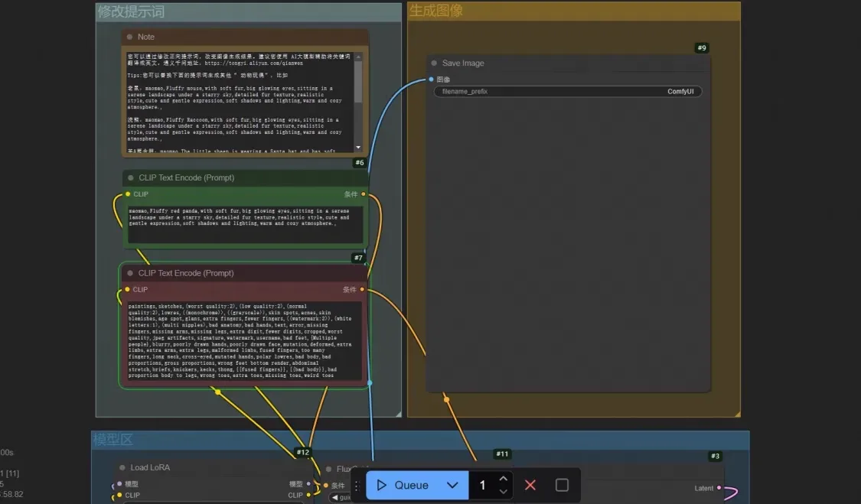Image resolution: width=861 pixels, height=504 pixels.
Task: Click the #3 node ID badge
Action: pos(715,457)
